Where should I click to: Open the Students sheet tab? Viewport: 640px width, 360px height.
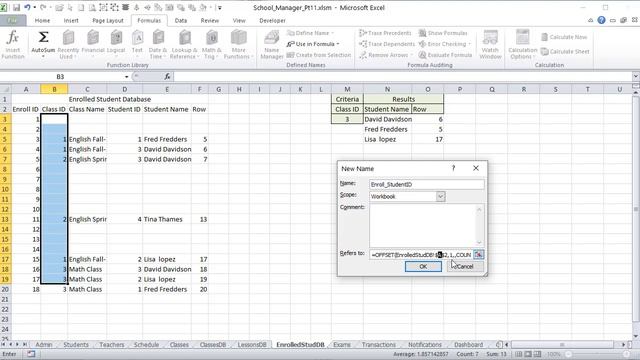pyautogui.click(x=76, y=345)
